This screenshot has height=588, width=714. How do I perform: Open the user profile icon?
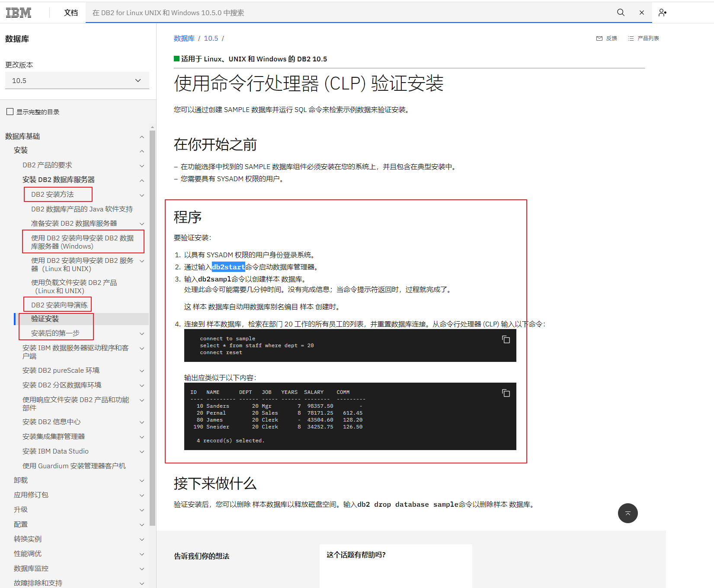click(x=662, y=13)
